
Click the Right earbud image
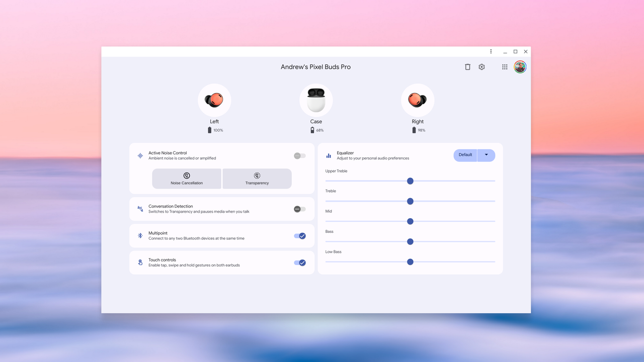tap(418, 100)
